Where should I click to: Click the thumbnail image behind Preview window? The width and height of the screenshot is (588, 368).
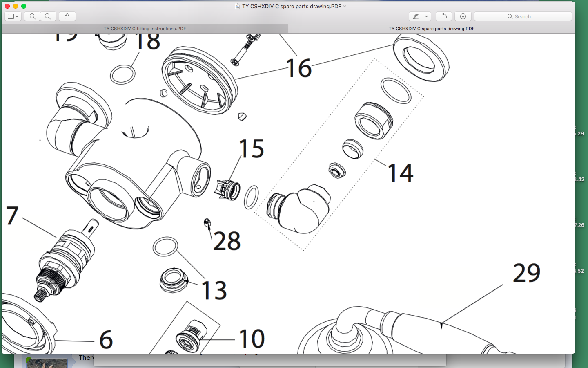(x=47, y=363)
